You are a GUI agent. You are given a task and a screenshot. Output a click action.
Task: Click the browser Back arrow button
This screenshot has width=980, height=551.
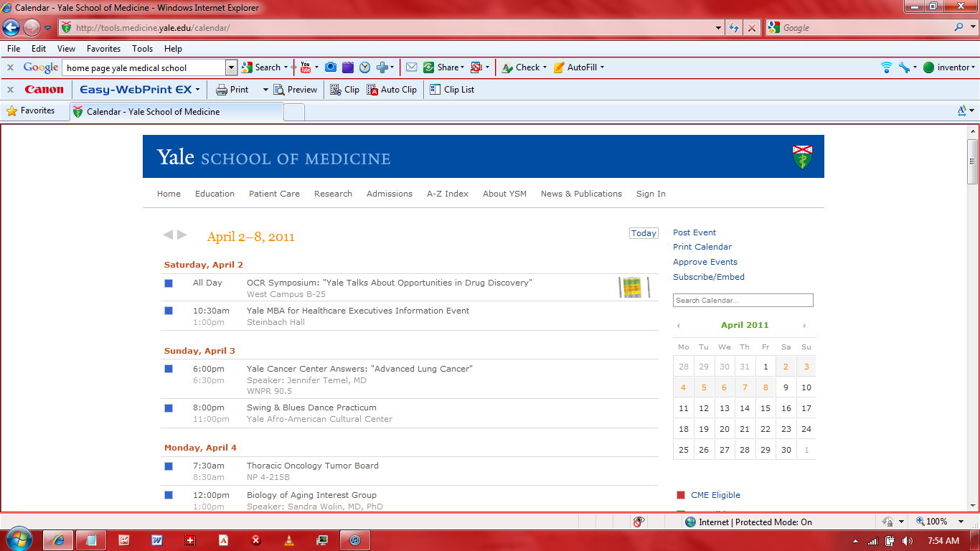click(11, 28)
